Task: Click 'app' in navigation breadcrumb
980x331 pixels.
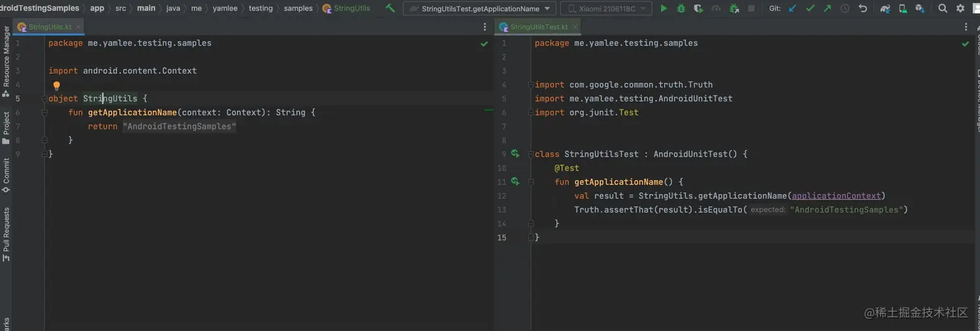Action: coord(97,8)
